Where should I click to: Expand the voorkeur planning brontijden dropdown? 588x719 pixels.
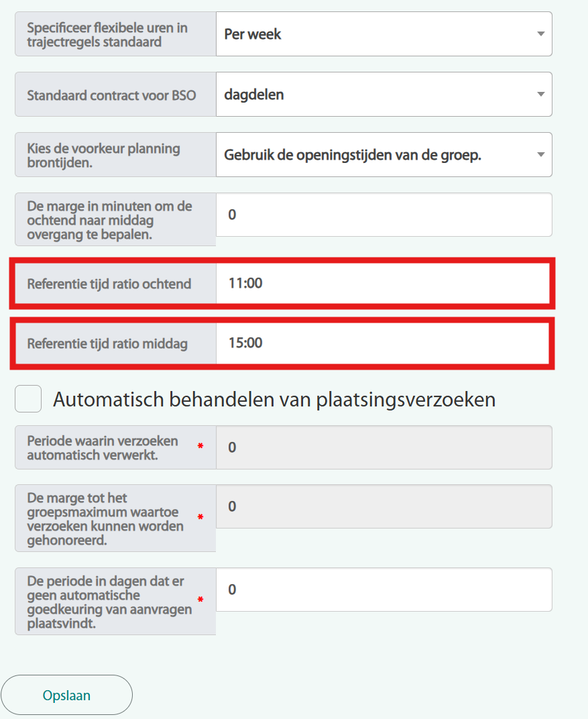point(375,155)
